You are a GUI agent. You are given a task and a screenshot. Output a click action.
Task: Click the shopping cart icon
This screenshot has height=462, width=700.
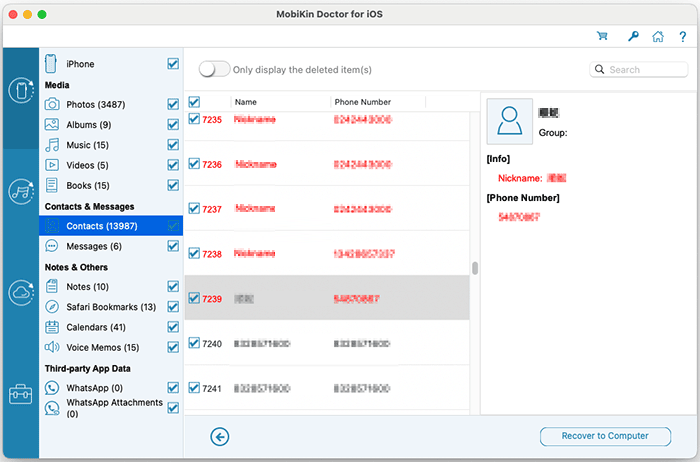(x=602, y=37)
